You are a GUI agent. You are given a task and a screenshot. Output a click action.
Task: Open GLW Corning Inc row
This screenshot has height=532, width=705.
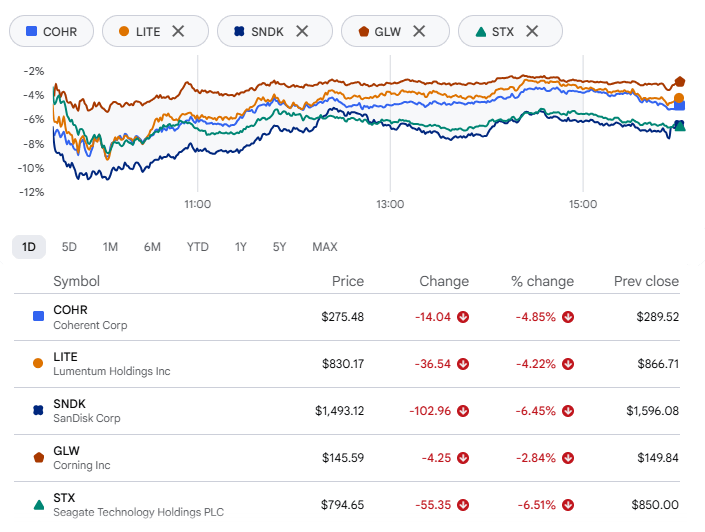(347, 458)
